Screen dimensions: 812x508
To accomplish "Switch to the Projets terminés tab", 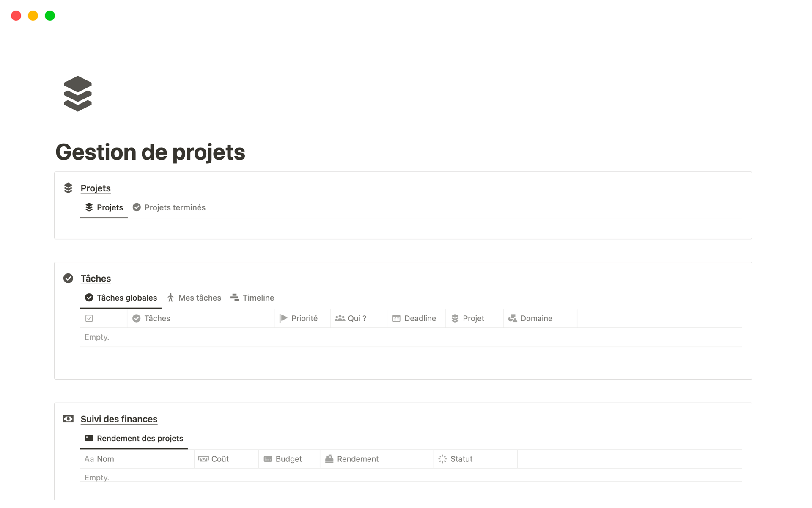I will tap(169, 207).
